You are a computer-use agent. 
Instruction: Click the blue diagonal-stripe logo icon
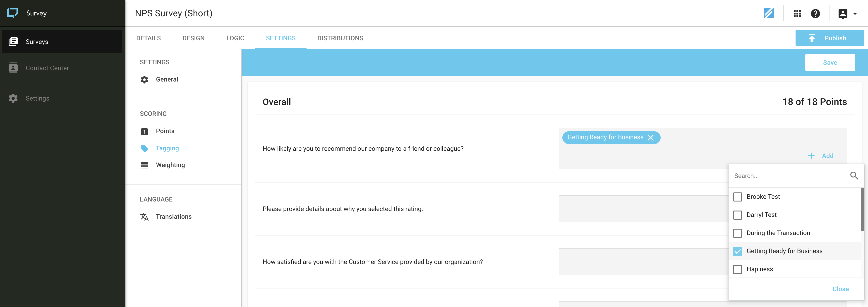tap(769, 14)
